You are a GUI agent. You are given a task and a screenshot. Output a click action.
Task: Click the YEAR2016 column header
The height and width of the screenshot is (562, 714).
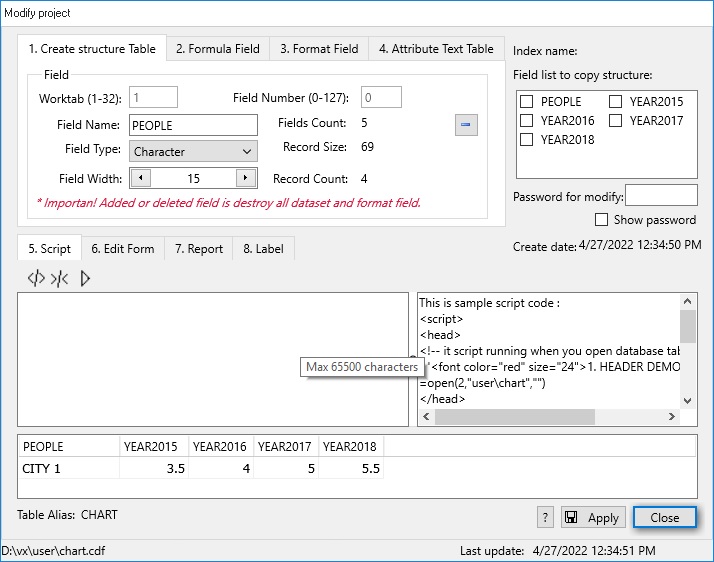click(221, 446)
